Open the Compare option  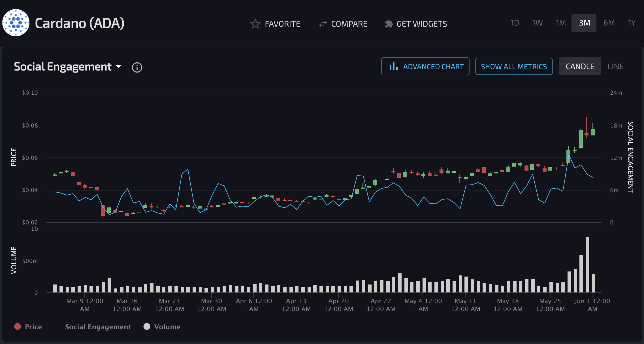pyautogui.click(x=343, y=24)
